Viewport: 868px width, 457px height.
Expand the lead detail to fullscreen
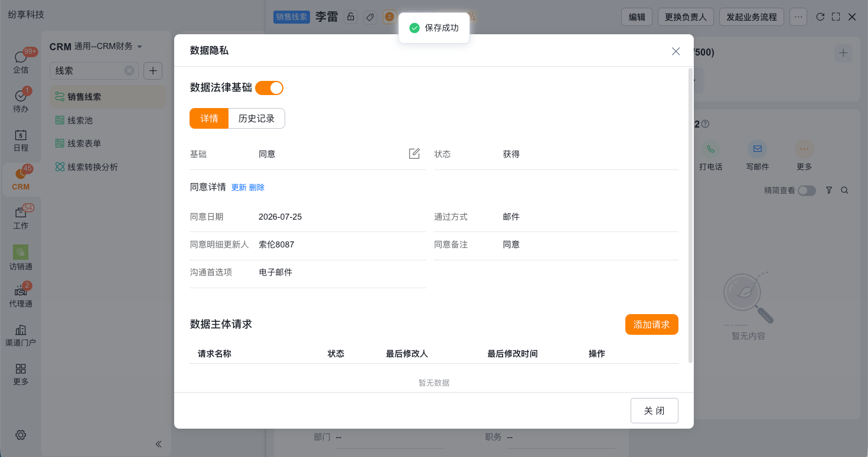click(x=836, y=17)
